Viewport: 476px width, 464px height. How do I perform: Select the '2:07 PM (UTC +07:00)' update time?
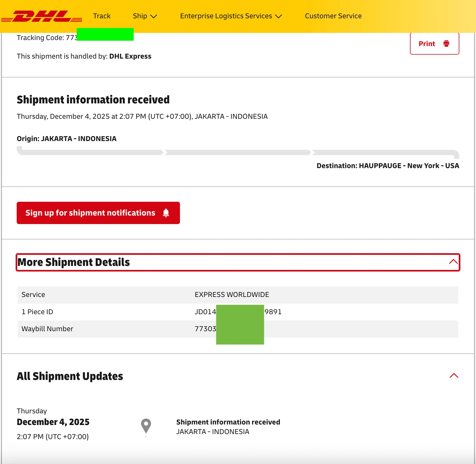53,436
